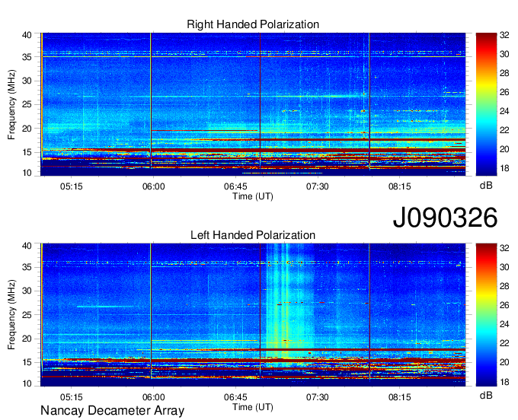
Task: Click the 35 MHz tick on Right Handed plot
Action: click(x=27, y=57)
